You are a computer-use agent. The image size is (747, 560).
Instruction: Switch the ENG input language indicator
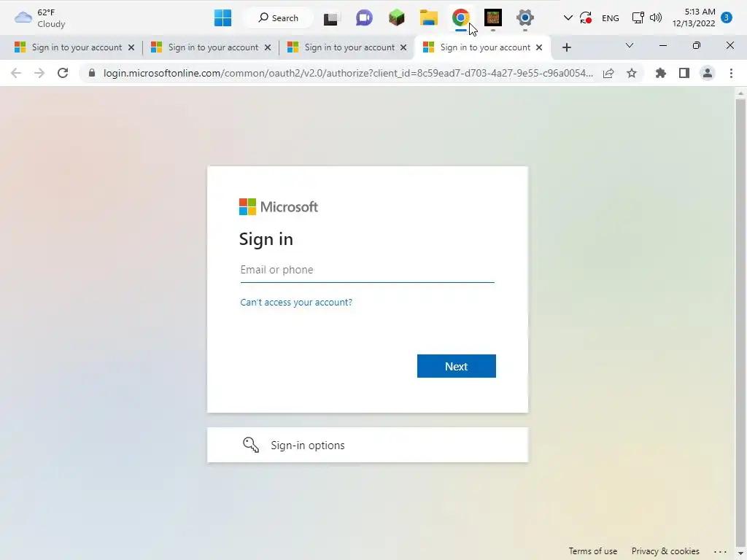pos(611,18)
